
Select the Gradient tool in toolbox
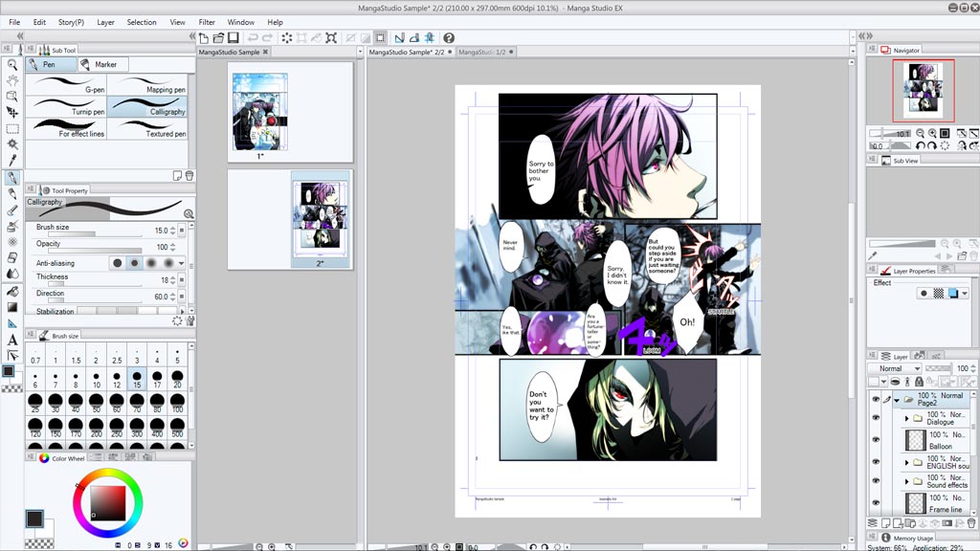click(12, 307)
